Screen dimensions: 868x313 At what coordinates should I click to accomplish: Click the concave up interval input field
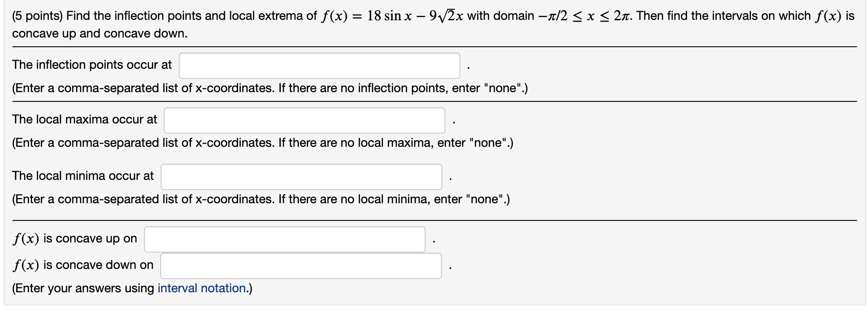tap(284, 238)
